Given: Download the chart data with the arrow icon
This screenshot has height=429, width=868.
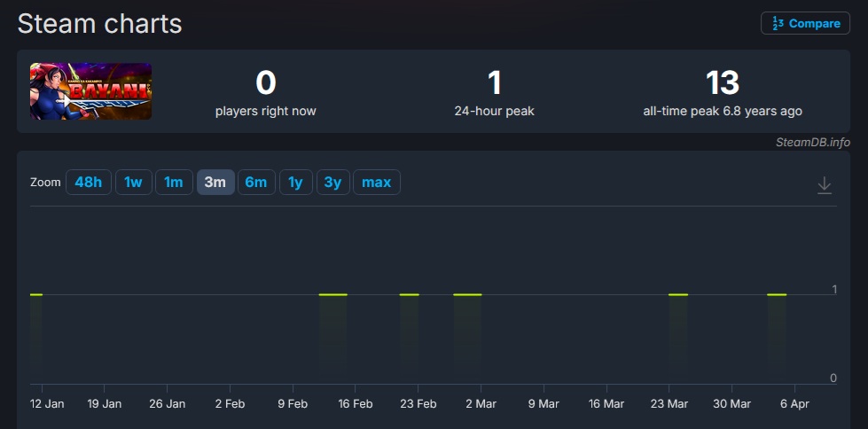Looking at the screenshot, I should pos(825,185).
